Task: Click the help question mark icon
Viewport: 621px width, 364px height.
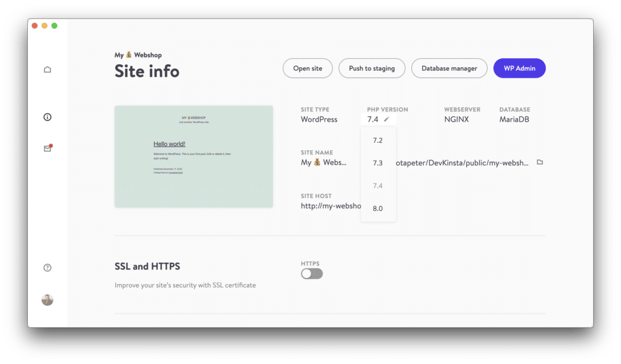Action: click(x=47, y=267)
